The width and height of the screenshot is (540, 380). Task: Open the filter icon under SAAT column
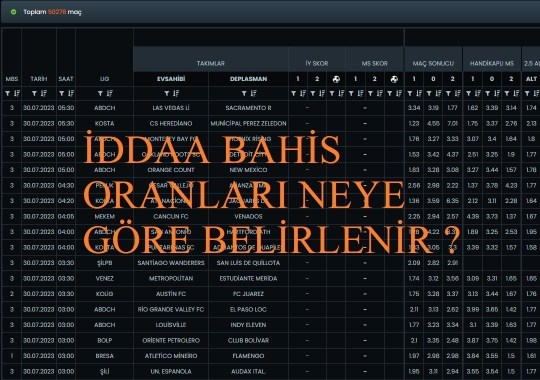click(x=62, y=93)
